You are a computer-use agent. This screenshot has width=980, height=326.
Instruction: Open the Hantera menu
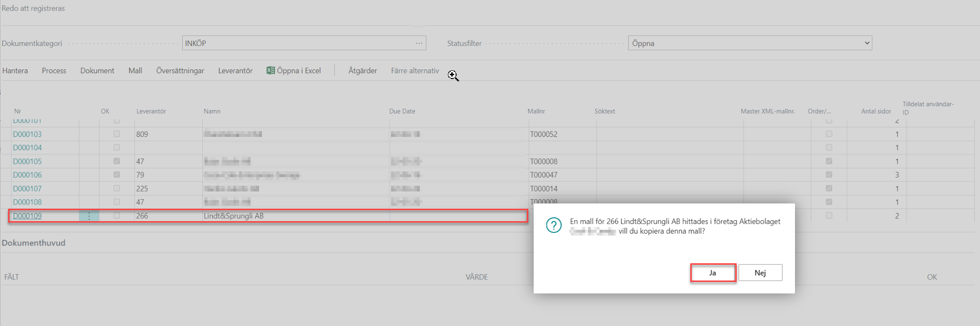(15, 71)
